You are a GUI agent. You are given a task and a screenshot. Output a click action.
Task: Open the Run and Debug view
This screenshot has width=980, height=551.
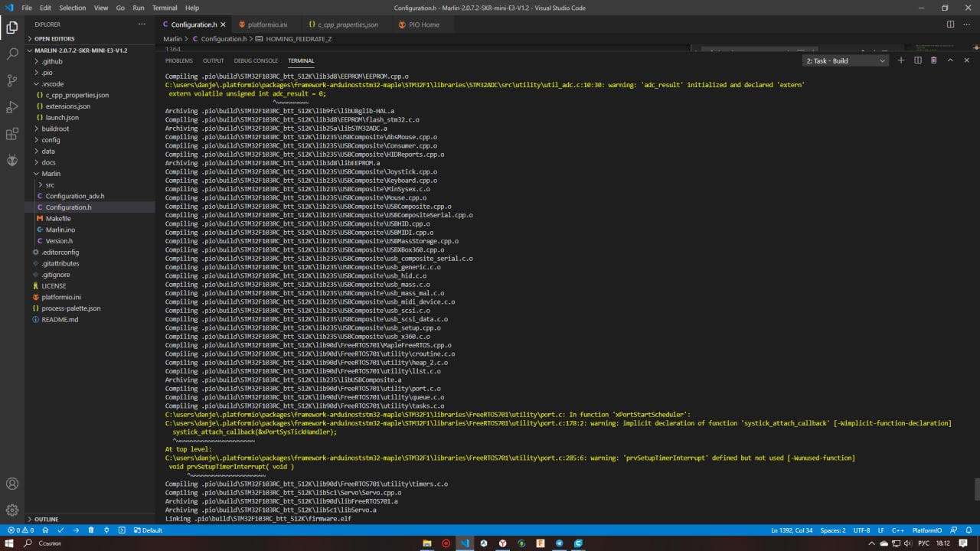click(x=12, y=107)
